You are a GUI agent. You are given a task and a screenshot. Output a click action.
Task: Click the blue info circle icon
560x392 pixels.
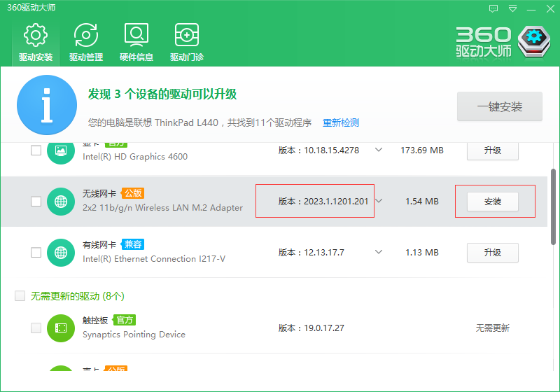click(x=47, y=105)
